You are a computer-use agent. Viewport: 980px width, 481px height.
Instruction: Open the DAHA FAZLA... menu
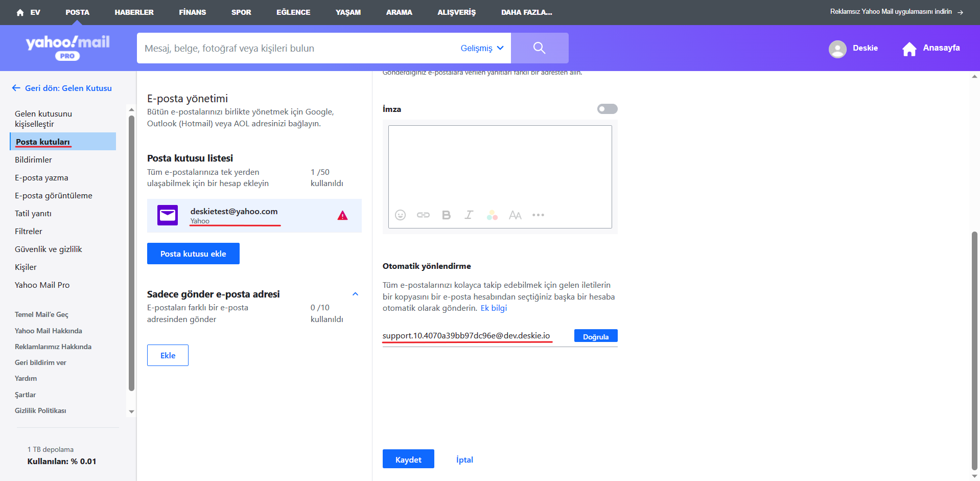(526, 12)
